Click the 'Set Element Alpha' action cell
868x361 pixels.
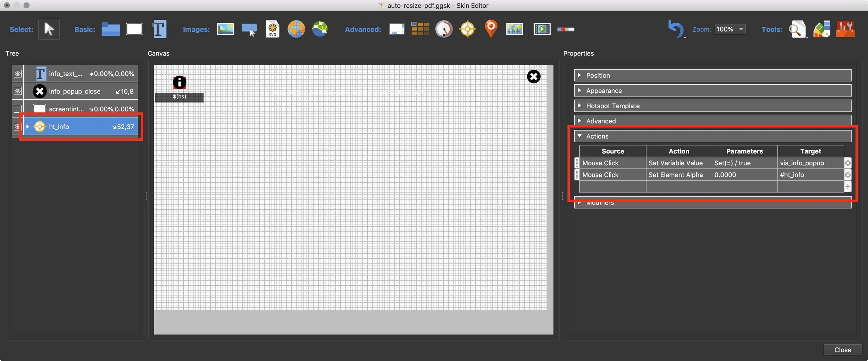(x=679, y=175)
